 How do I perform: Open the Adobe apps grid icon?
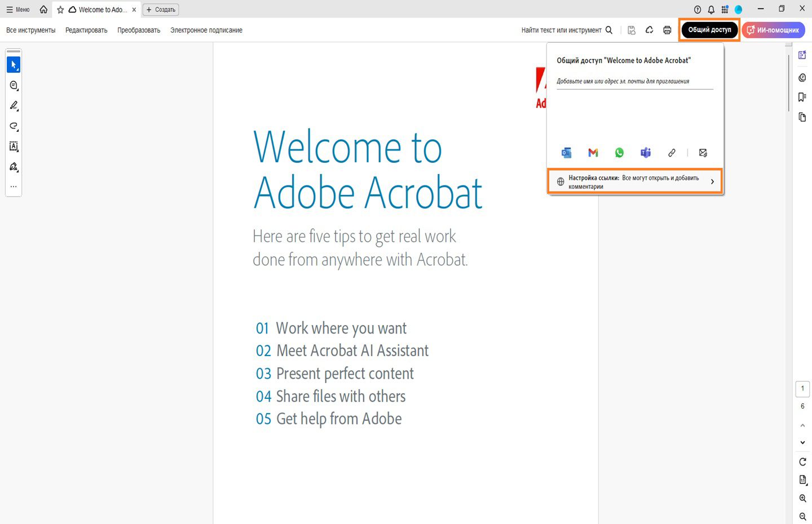tap(725, 10)
